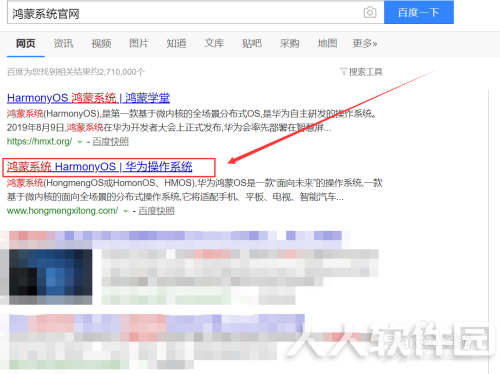Click the 百度一下 search button
This screenshot has height=374, width=500.
pos(419,12)
